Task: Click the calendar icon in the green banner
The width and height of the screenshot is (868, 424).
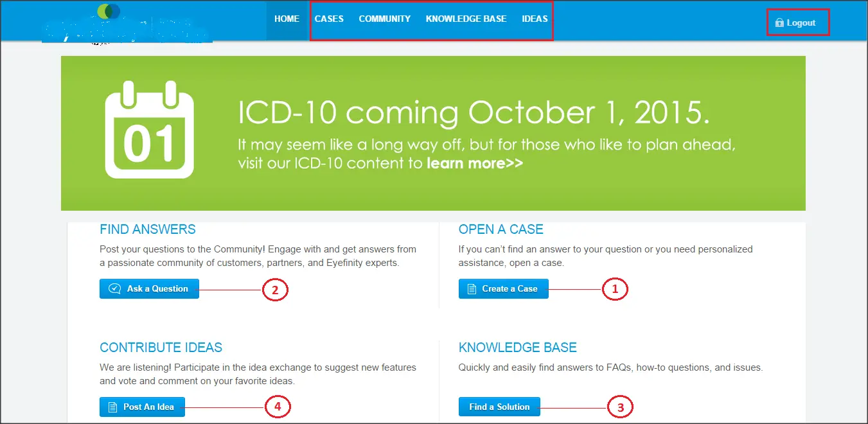Action: 149,130
